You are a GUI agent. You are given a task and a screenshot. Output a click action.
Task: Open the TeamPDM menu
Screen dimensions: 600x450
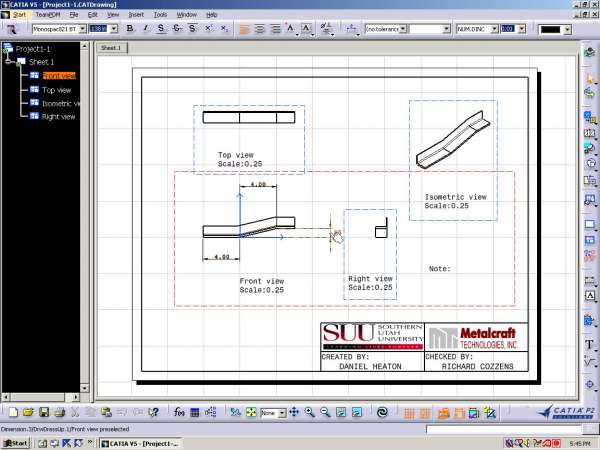48,15
